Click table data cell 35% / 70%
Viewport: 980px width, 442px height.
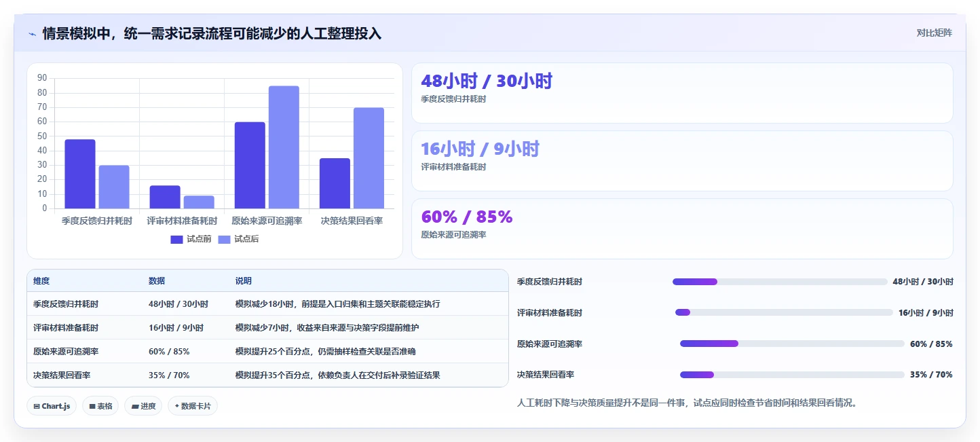[169, 375]
